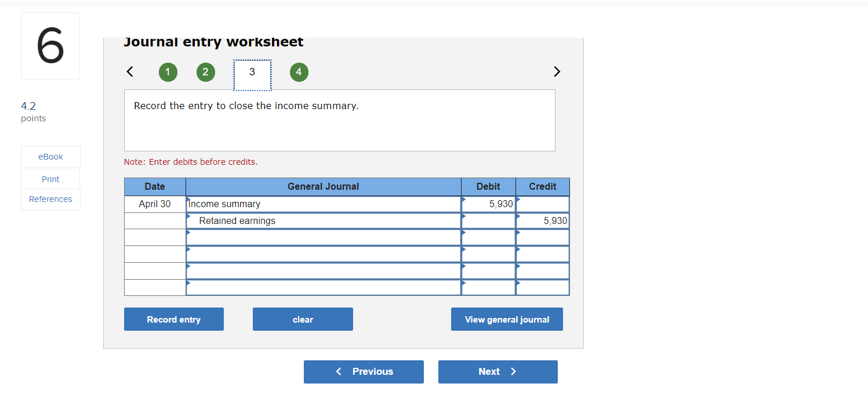This screenshot has width=868, height=405.
Task: Click the Previous button
Action: [364, 371]
